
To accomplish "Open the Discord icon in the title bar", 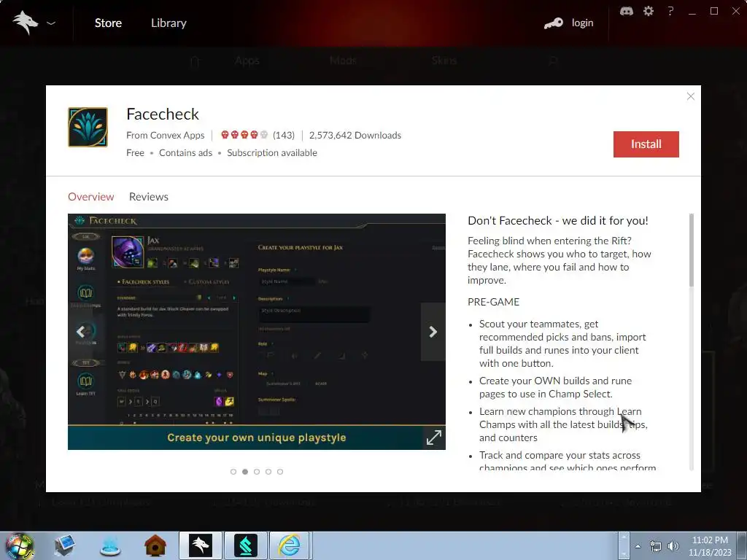I will point(627,11).
